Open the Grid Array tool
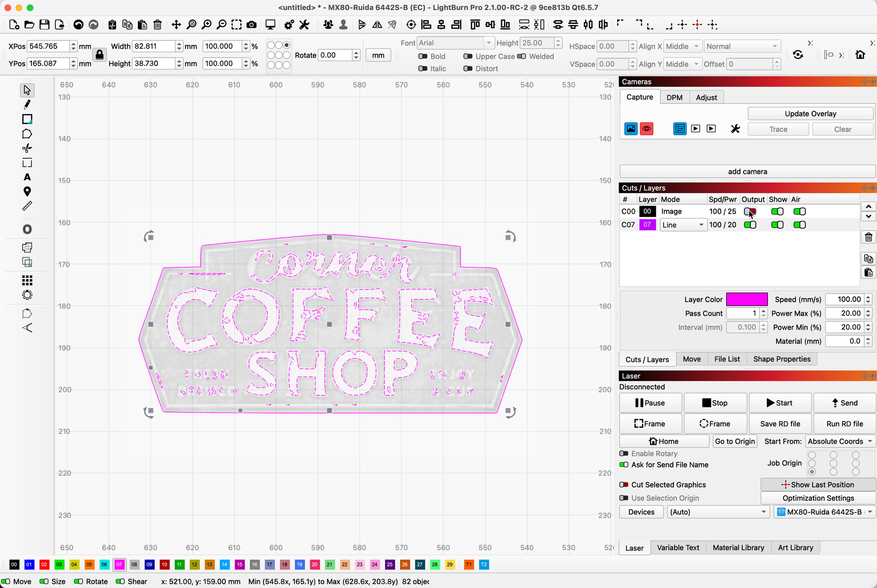The image size is (877, 588). click(x=27, y=280)
